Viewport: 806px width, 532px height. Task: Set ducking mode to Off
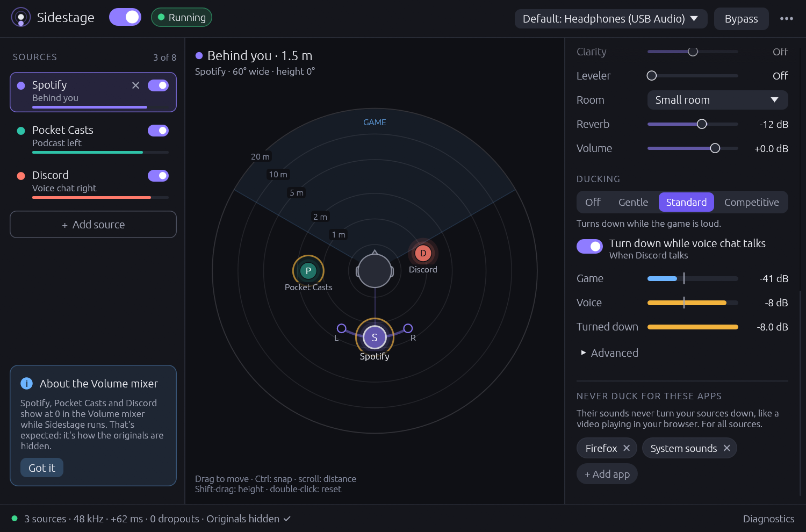click(x=593, y=202)
